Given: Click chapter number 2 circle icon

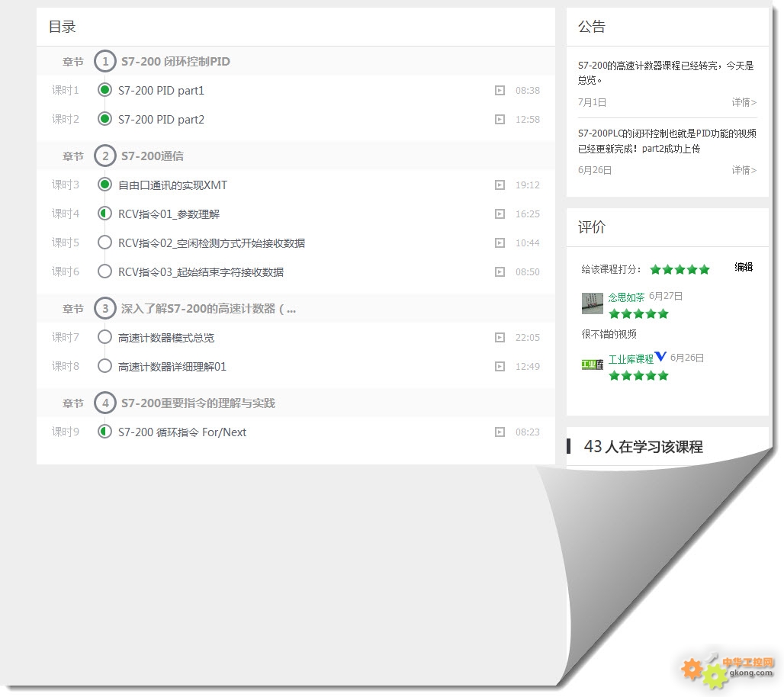Looking at the screenshot, I should 105,156.
